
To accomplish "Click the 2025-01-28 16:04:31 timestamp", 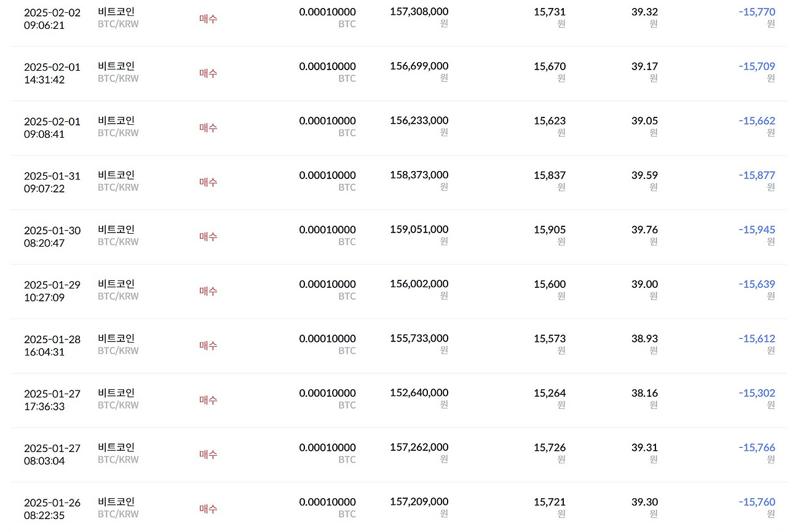I will point(52,345).
